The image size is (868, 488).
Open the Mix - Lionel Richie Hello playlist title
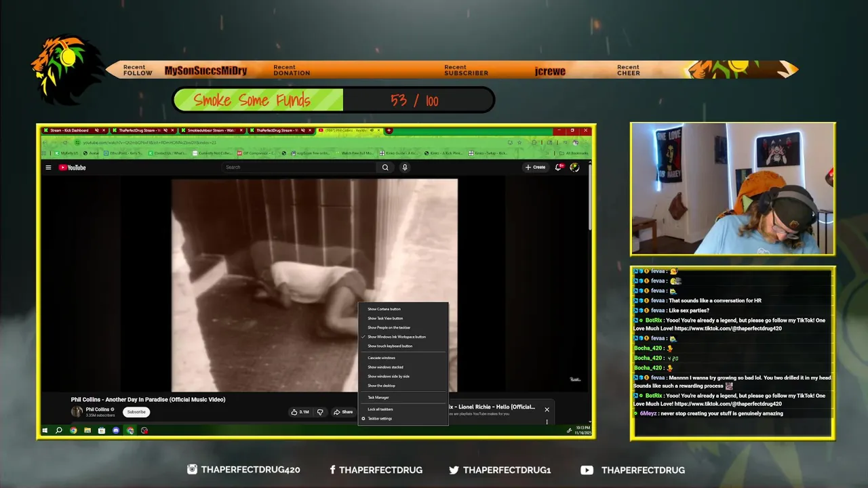coord(492,407)
